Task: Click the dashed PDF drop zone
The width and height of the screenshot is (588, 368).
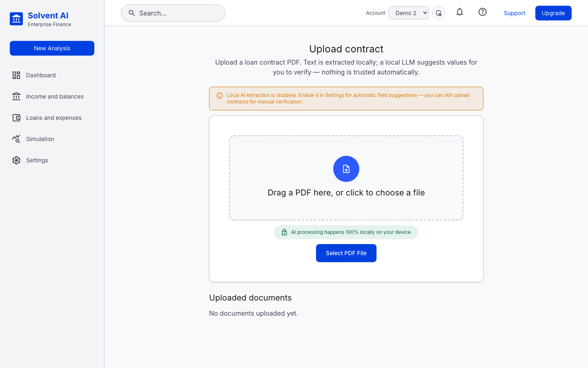Action: (346, 178)
